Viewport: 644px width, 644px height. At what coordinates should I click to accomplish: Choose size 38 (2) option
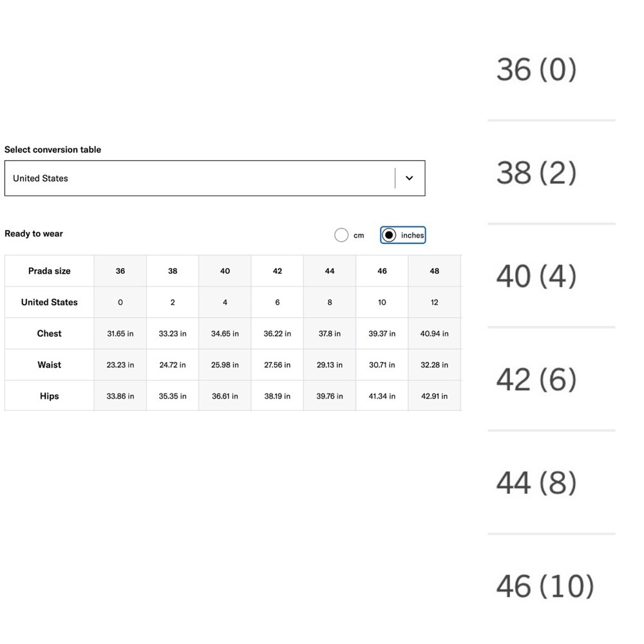[x=536, y=173]
